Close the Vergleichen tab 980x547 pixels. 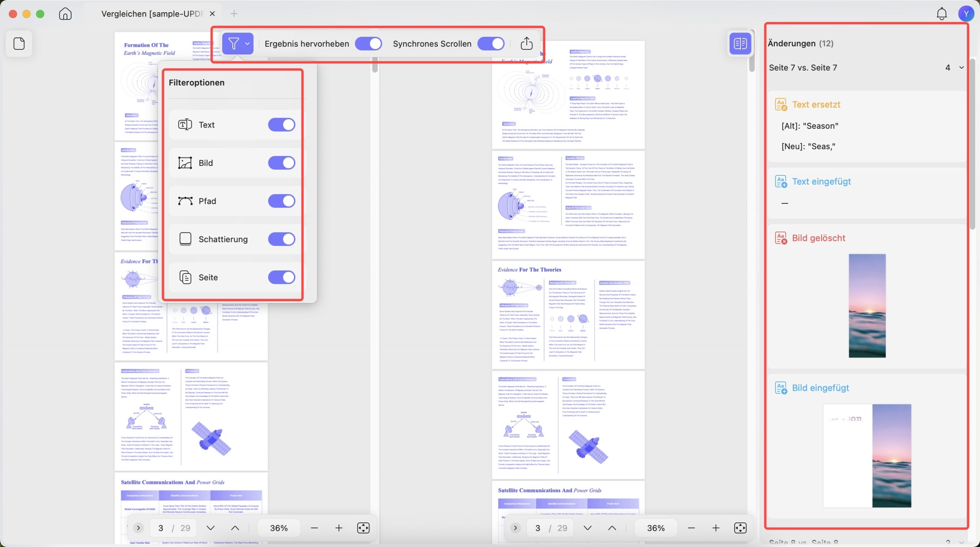coord(212,14)
